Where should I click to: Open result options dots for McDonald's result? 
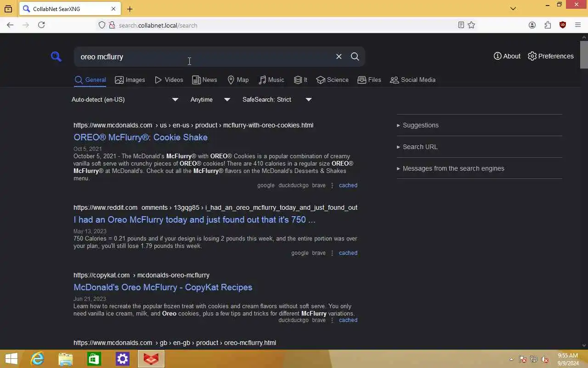click(332, 185)
